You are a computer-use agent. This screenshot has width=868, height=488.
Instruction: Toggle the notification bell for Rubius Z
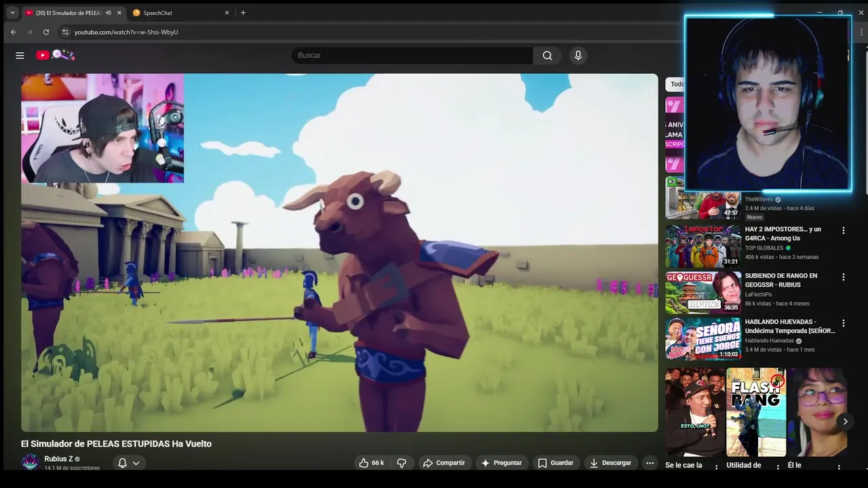(x=123, y=463)
